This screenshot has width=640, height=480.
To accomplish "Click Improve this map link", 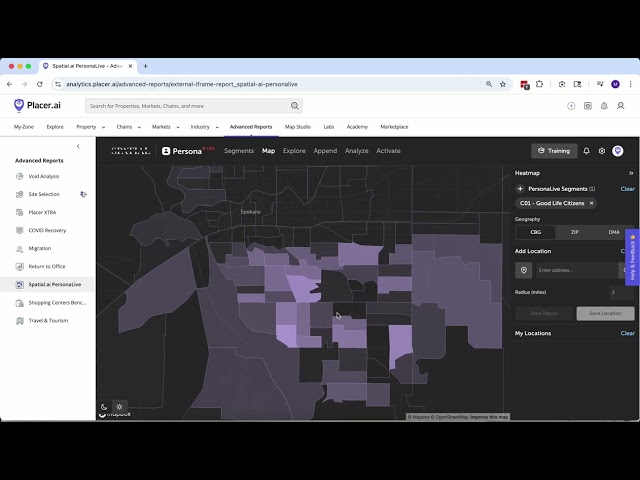I will [489, 417].
